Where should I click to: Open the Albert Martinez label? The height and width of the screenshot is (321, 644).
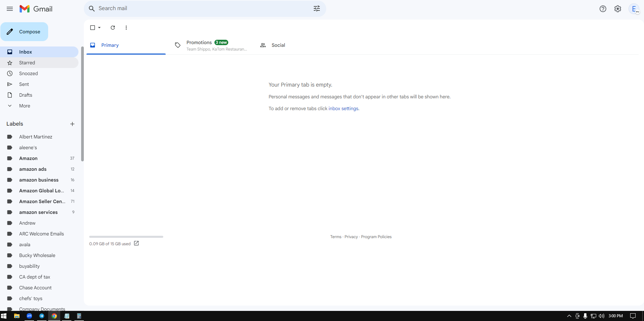coord(39,137)
